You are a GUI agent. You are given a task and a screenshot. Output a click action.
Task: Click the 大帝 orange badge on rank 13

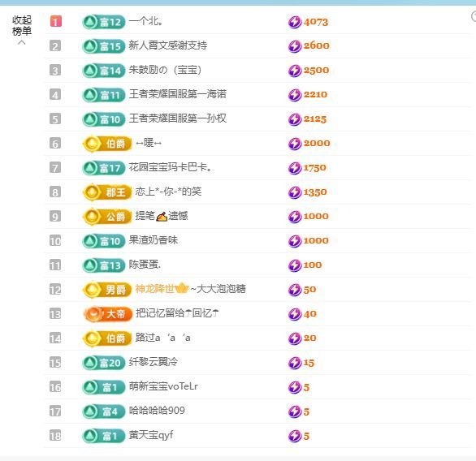coord(108,314)
